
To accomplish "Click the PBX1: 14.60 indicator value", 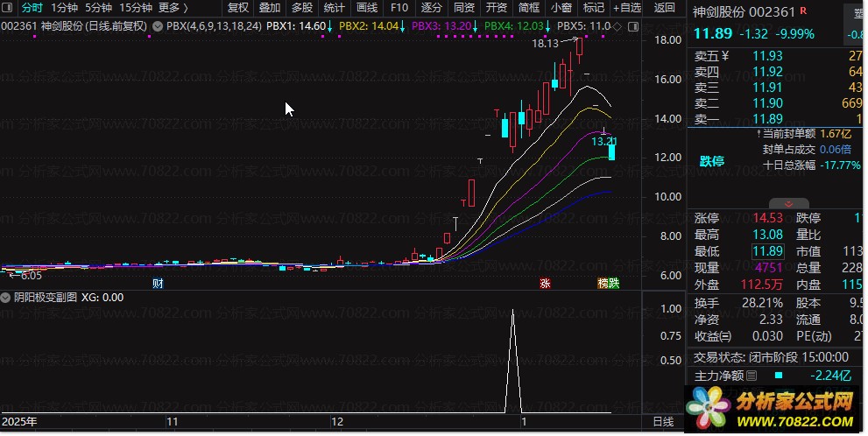I will (296, 26).
